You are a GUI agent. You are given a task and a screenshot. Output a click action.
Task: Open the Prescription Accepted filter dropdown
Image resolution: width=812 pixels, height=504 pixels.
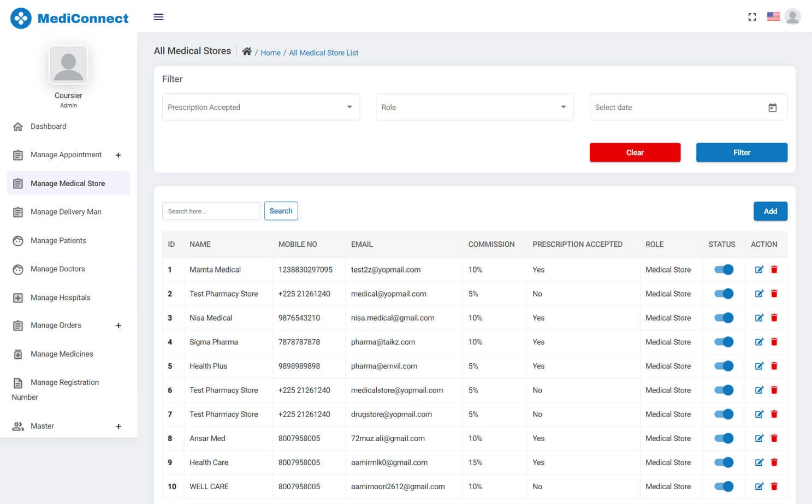pyautogui.click(x=261, y=107)
